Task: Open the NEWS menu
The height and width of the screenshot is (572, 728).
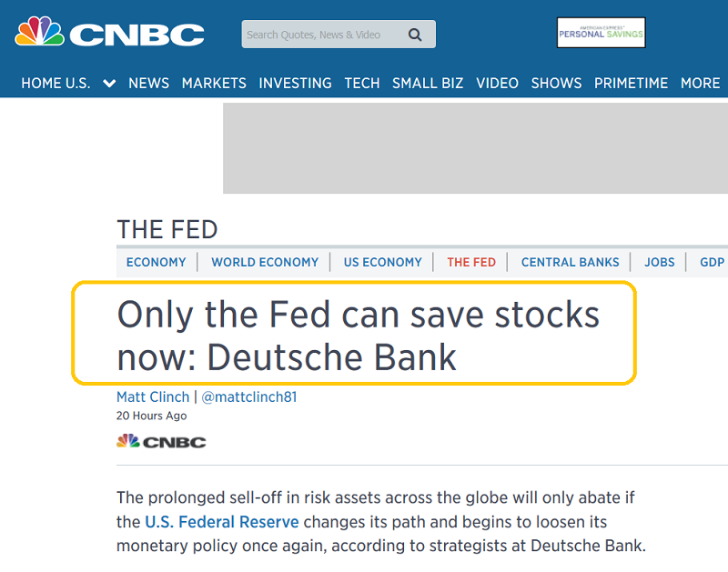Action: pos(148,83)
